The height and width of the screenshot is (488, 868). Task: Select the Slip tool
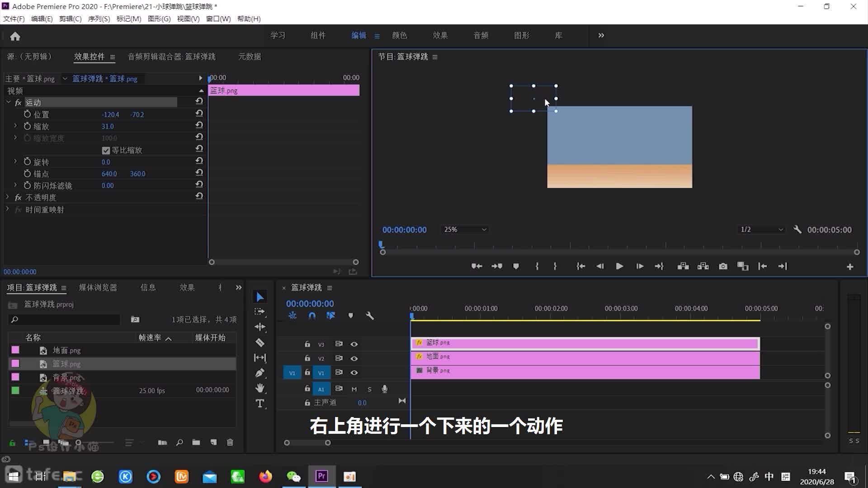[260, 358]
